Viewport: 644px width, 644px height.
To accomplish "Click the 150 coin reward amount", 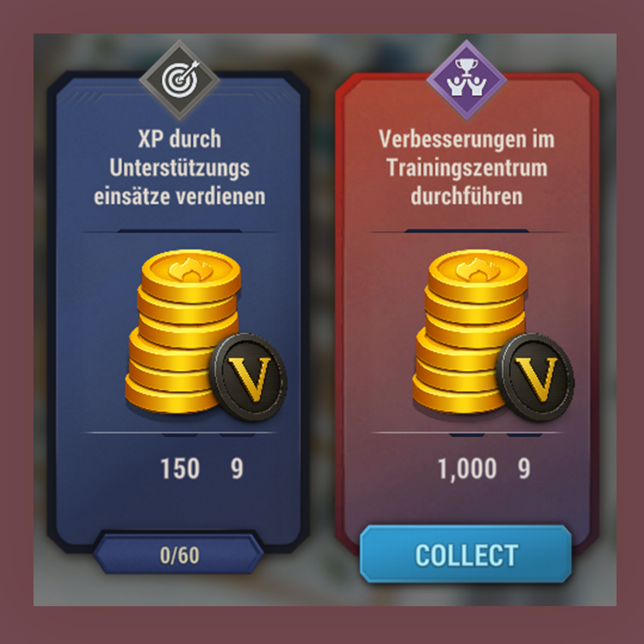I will pyautogui.click(x=180, y=468).
